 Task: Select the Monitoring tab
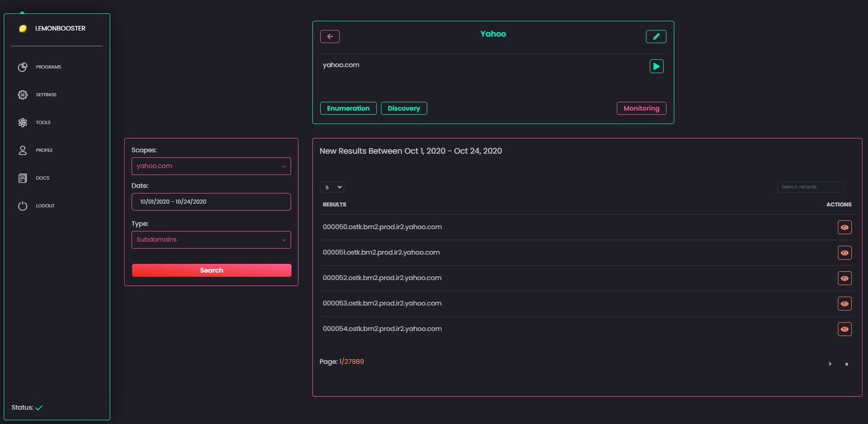click(x=641, y=108)
